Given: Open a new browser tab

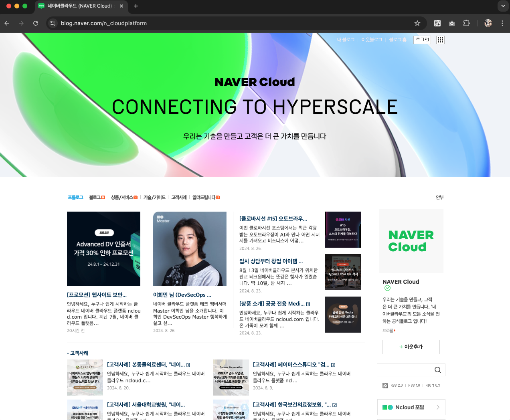Looking at the screenshot, I should point(136,6).
